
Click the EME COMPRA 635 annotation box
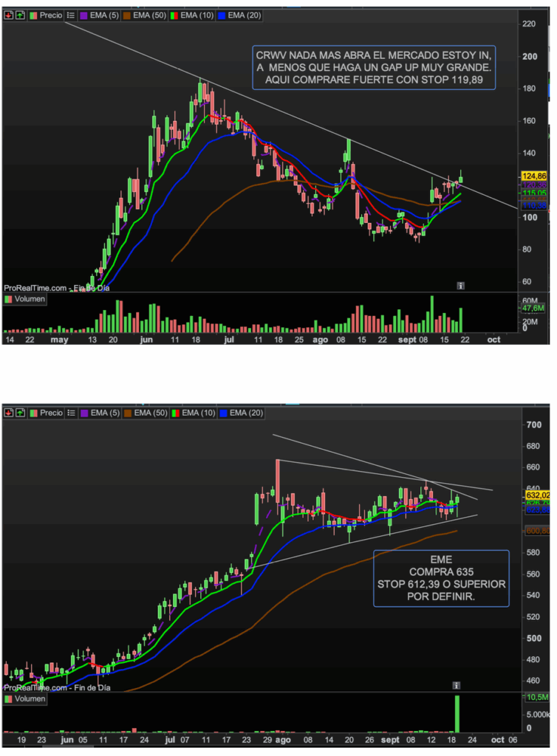[440, 578]
